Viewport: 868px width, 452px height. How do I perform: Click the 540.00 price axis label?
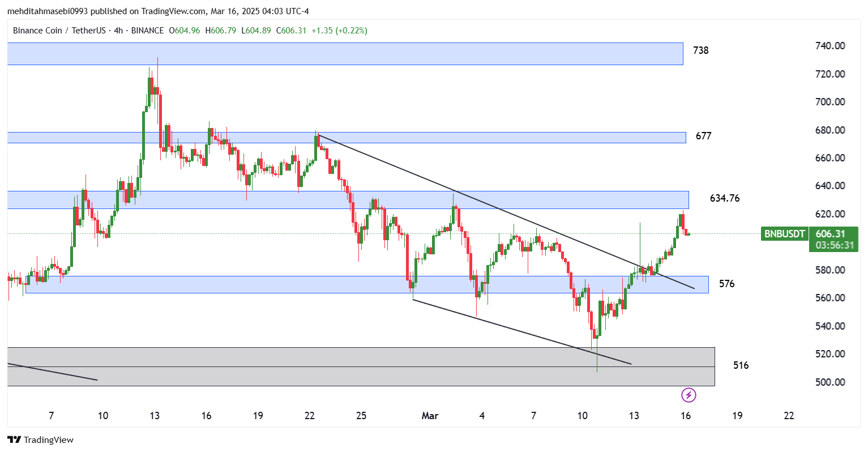pos(831,326)
